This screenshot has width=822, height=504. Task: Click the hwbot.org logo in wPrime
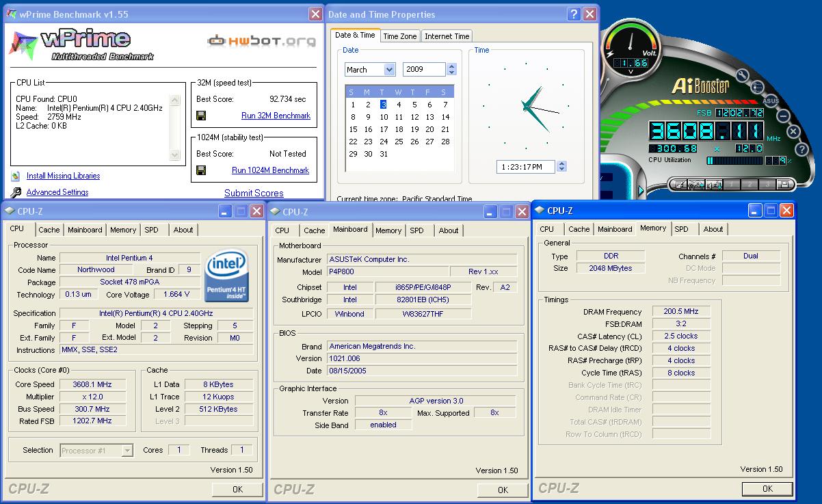pyautogui.click(x=263, y=40)
